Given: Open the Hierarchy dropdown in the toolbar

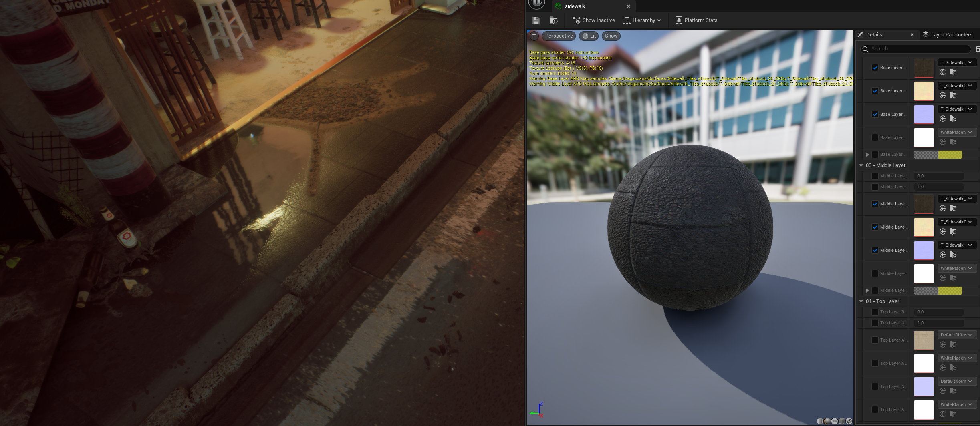Looking at the screenshot, I should [x=642, y=20].
